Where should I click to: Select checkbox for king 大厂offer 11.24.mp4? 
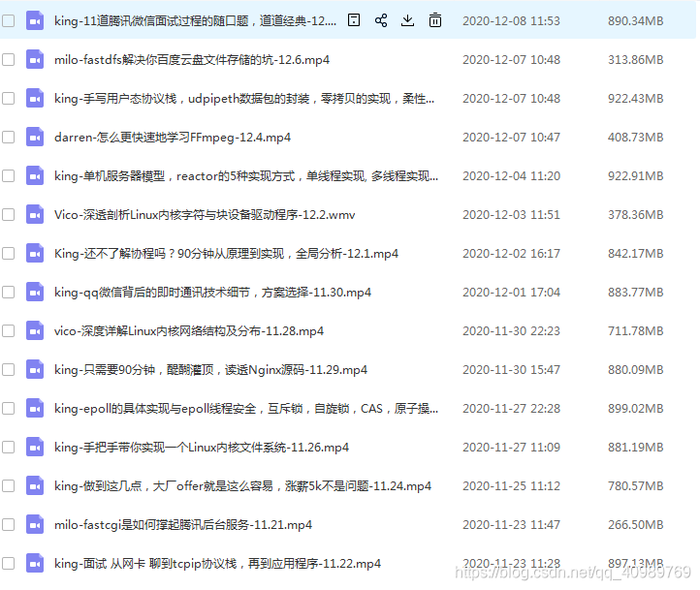tap(8, 486)
